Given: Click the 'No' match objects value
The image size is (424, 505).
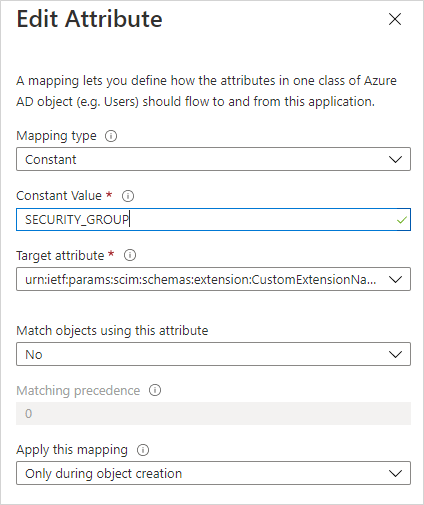Looking at the screenshot, I should pyautogui.click(x=34, y=355).
